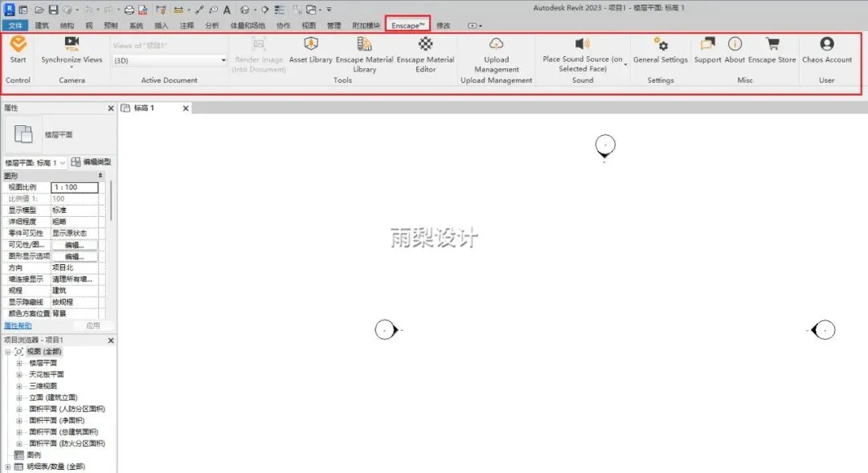Click 编辑类型 edit type button
Viewport: 868px width, 473px height.
click(x=92, y=162)
